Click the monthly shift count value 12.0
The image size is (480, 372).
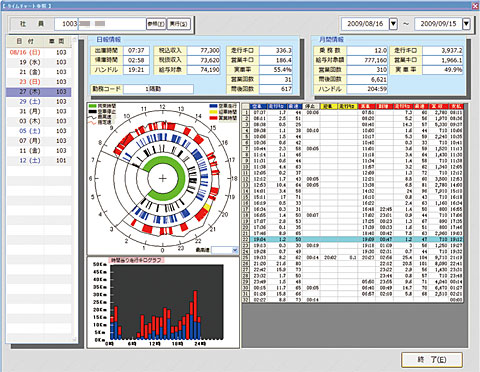coord(367,51)
